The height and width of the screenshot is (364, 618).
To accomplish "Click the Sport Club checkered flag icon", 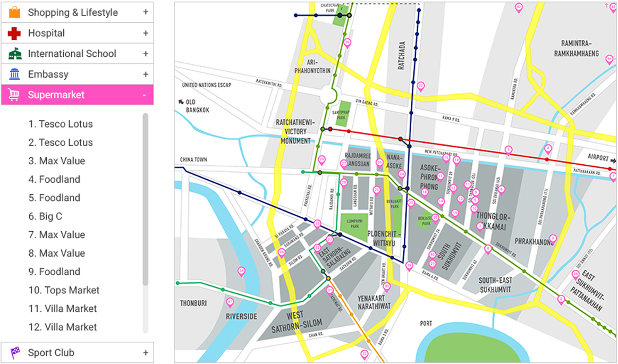I will 14,352.
